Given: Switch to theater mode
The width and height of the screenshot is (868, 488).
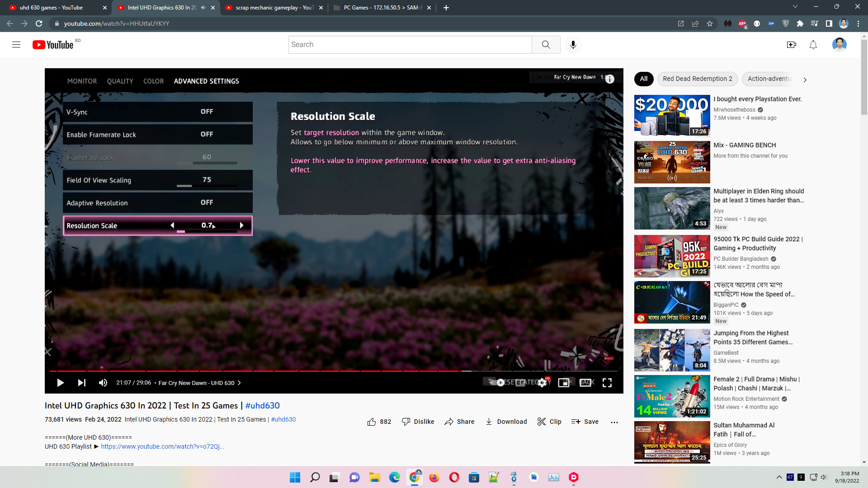Looking at the screenshot, I should 585,383.
